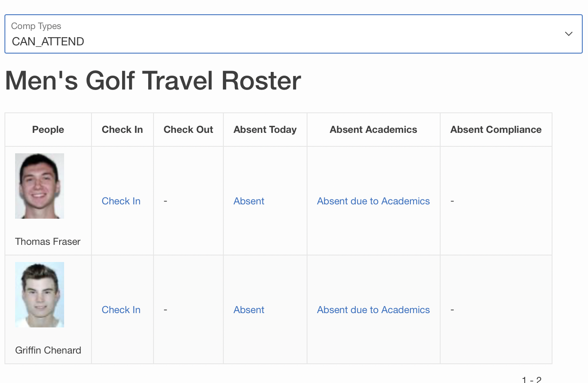
Task: Open Thomas Fraser's profile photo
Action: tap(40, 186)
